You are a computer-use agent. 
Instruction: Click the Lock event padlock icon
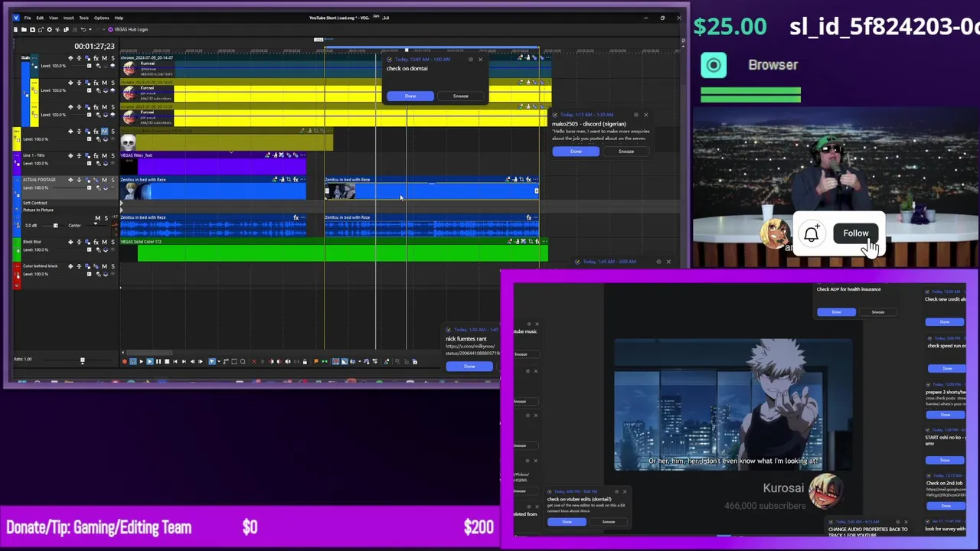(x=305, y=361)
